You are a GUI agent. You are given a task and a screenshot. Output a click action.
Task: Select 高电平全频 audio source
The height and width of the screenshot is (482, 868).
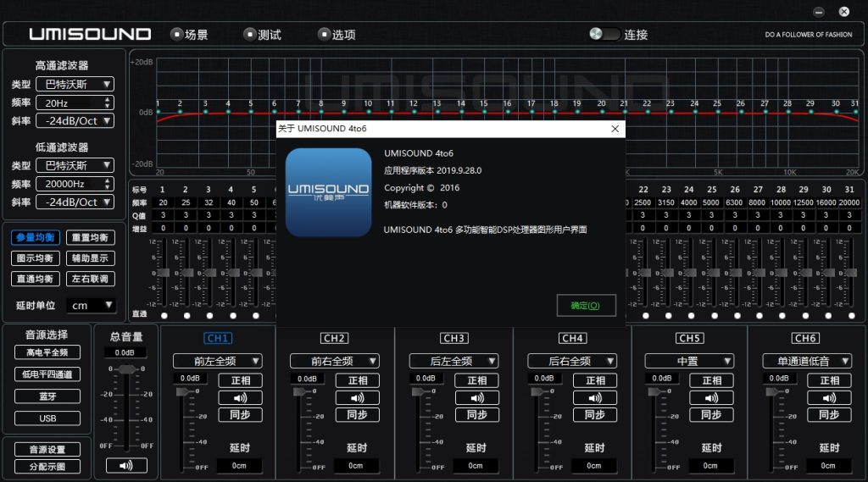click(47, 352)
